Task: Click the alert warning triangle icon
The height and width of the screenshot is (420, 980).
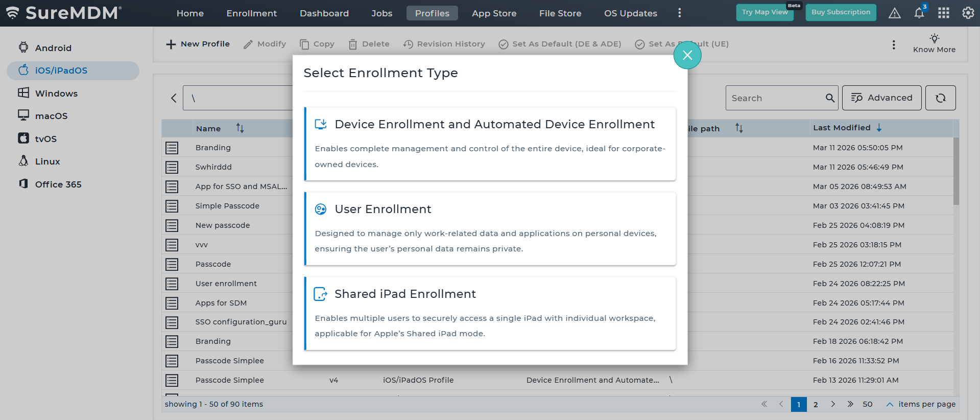Action: click(x=894, y=13)
